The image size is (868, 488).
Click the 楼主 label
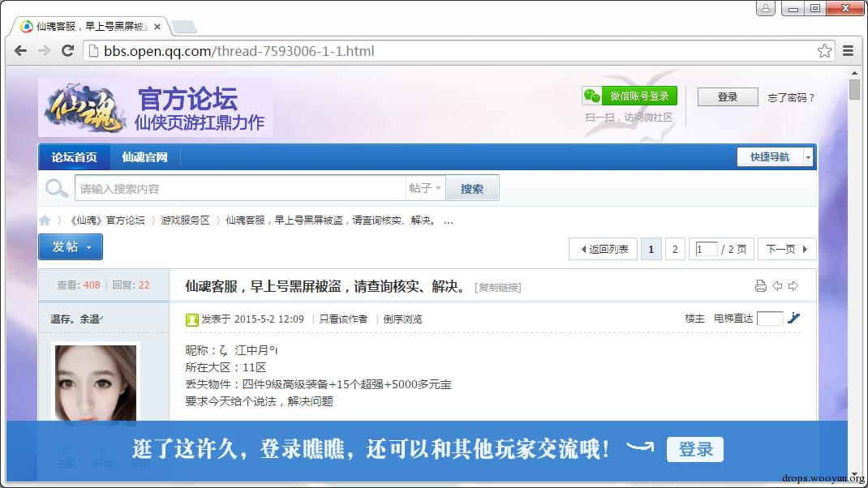[694, 318]
